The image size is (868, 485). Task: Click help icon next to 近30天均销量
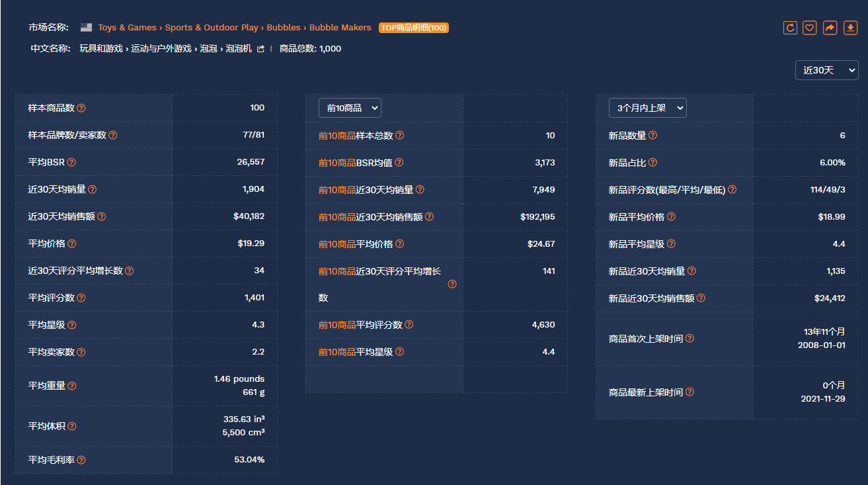pos(93,189)
